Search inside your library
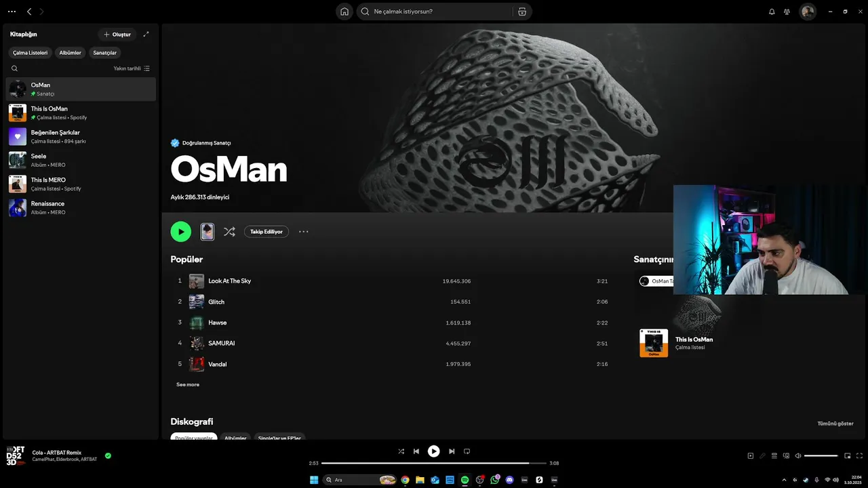The image size is (868, 488). click(x=14, y=68)
